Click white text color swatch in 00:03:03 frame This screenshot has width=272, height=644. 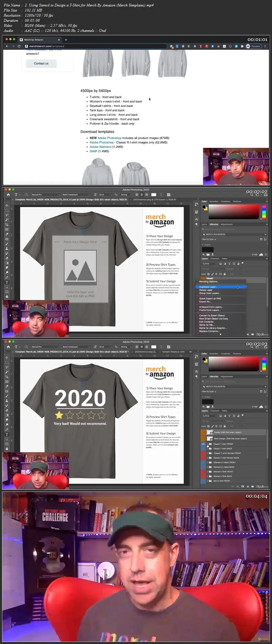(154, 347)
